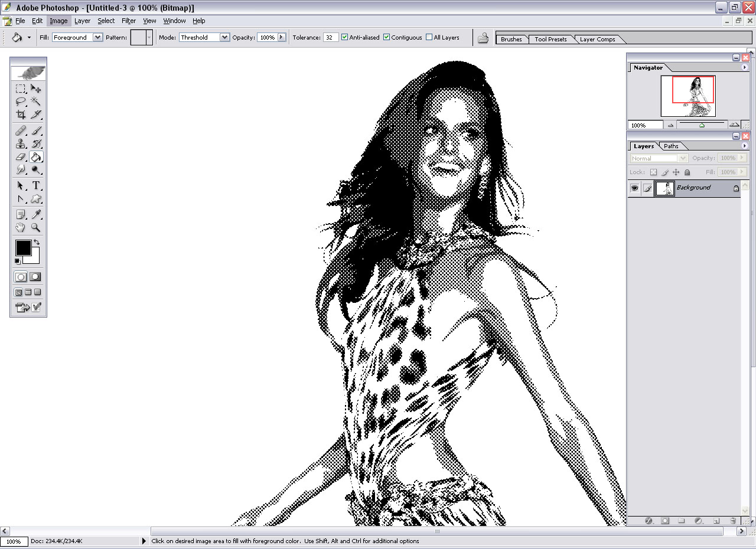Choose the Eraser tool
Image resolution: width=756 pixels, height=549 pixels.
pos(21,157)
